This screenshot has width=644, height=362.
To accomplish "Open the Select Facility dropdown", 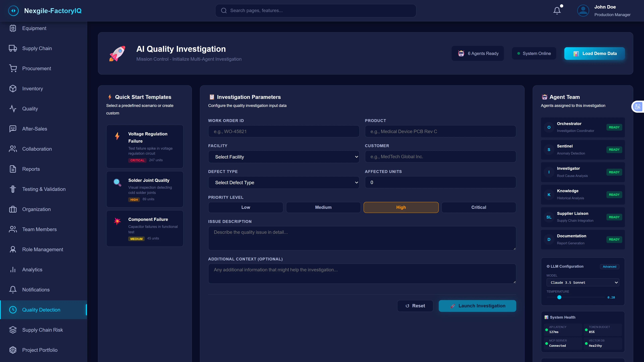I will pos(284,157).
